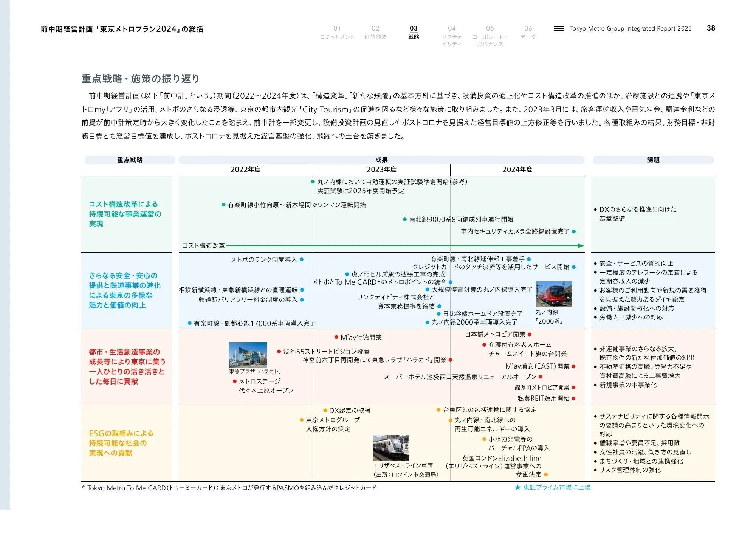Click the red bullet beside 私募REIT運用開始

coord(574,398)
